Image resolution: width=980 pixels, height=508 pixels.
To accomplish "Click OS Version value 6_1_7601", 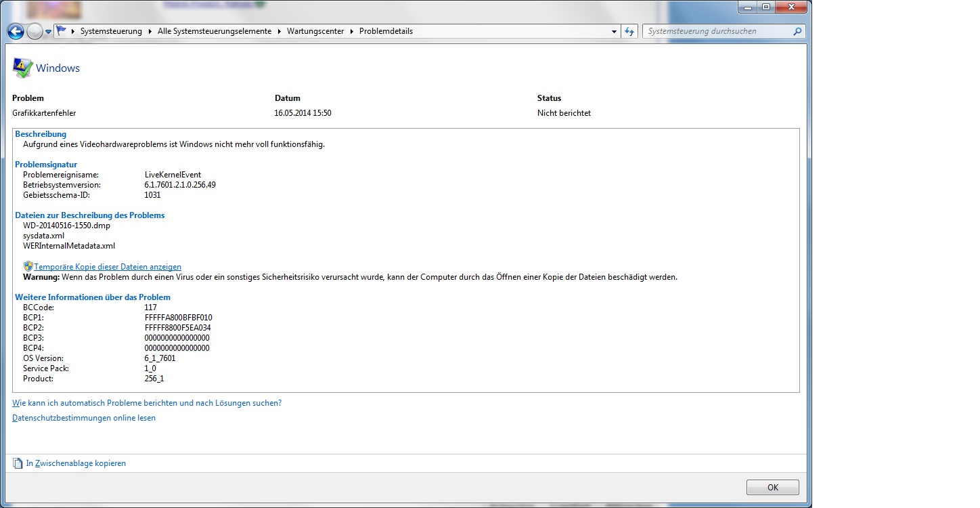I will pos(160,358).
